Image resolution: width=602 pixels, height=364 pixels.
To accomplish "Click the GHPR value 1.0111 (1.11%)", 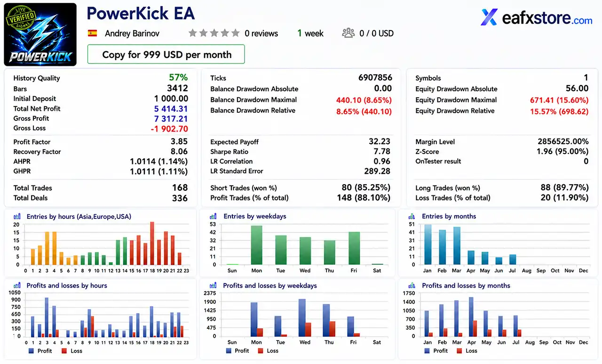I will tap(159, 171).
